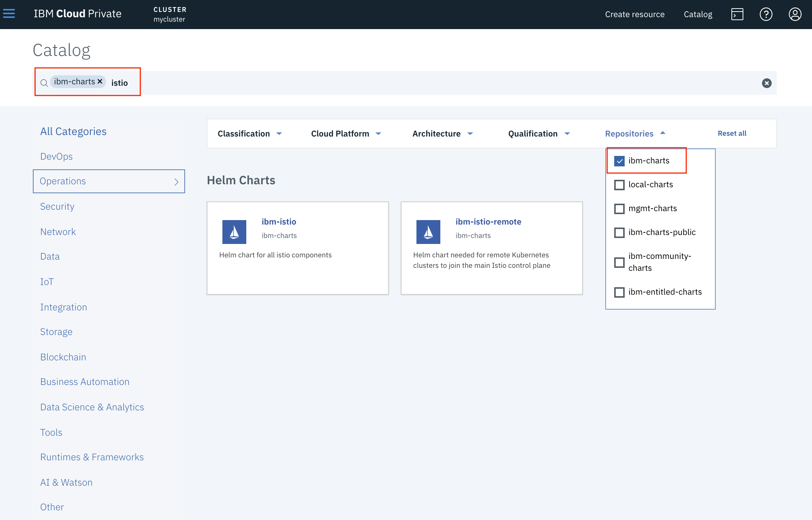Click the mycluster cluster name

pyautogui.click(x=169, y=19)
